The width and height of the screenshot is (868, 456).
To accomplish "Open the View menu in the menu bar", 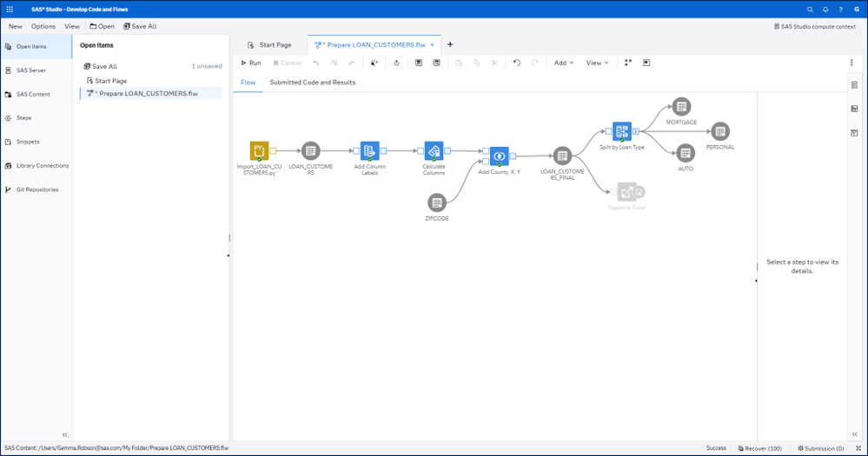I will (x=72, y=27).
